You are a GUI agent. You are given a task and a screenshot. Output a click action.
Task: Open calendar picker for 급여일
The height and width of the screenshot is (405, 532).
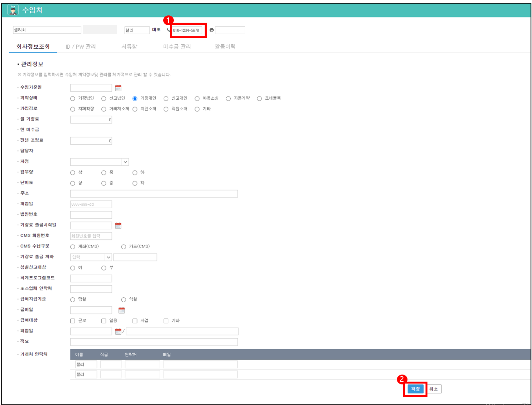(x=121, y=310)
